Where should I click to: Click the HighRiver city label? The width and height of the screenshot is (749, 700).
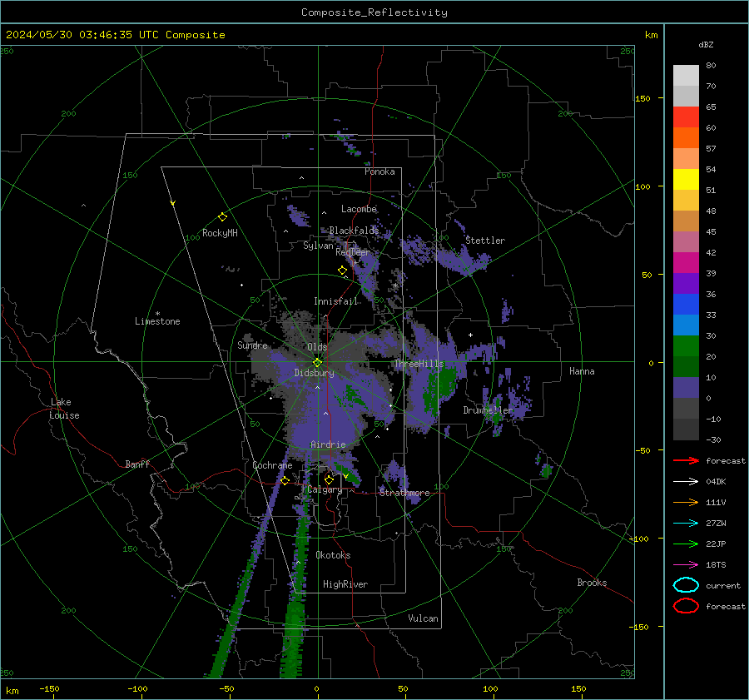point(345,584)
